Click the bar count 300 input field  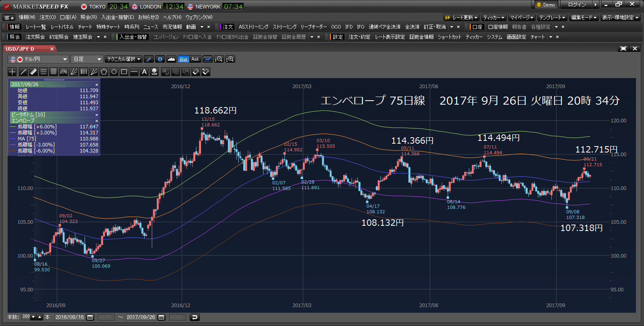point(26,317)
